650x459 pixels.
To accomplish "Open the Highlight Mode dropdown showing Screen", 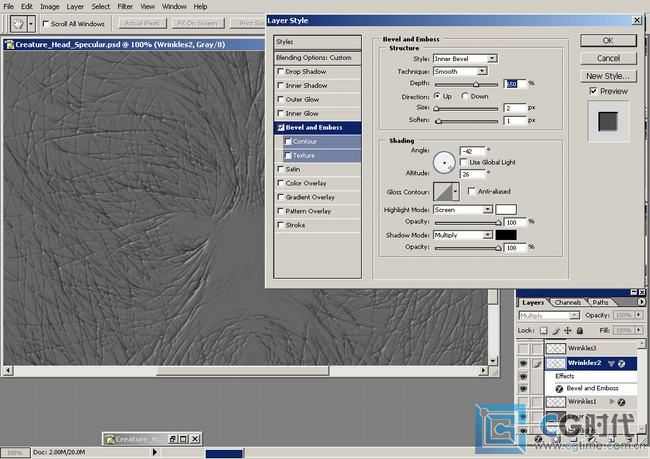I will point(488,210).
